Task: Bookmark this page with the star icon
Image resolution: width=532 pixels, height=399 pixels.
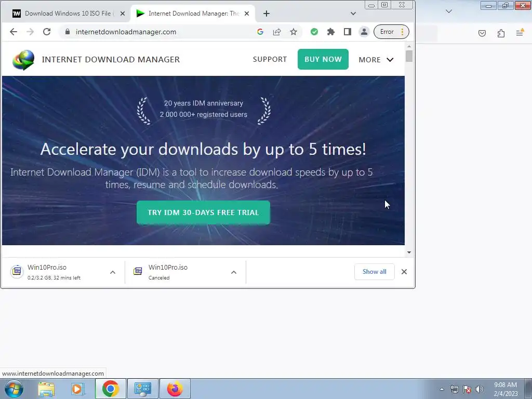Action: 294,32
